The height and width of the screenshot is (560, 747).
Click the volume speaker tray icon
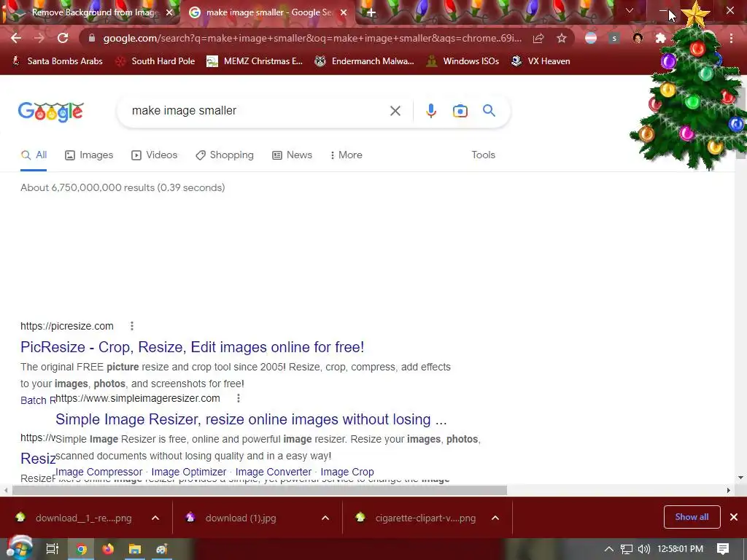643,549
